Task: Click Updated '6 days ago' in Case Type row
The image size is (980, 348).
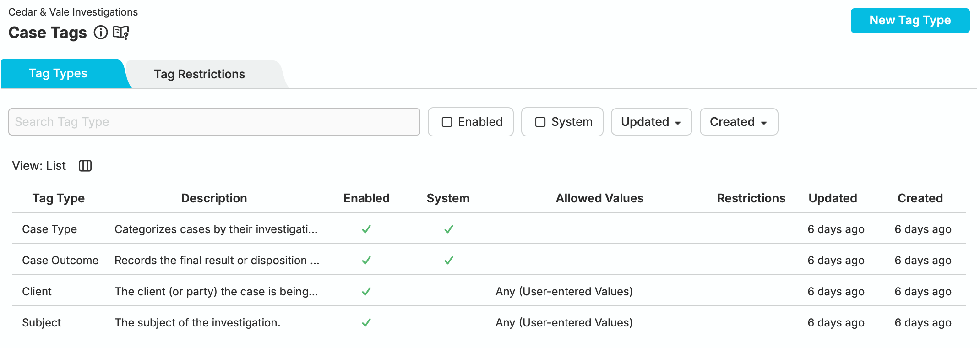Action: pyautogui.click(x=836, y=229)
